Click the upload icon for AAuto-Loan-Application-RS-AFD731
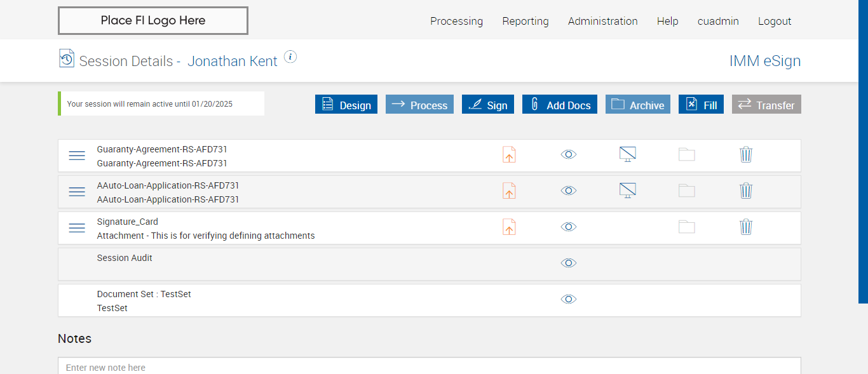This screenshot has height=374, width=868. [509, 191]
